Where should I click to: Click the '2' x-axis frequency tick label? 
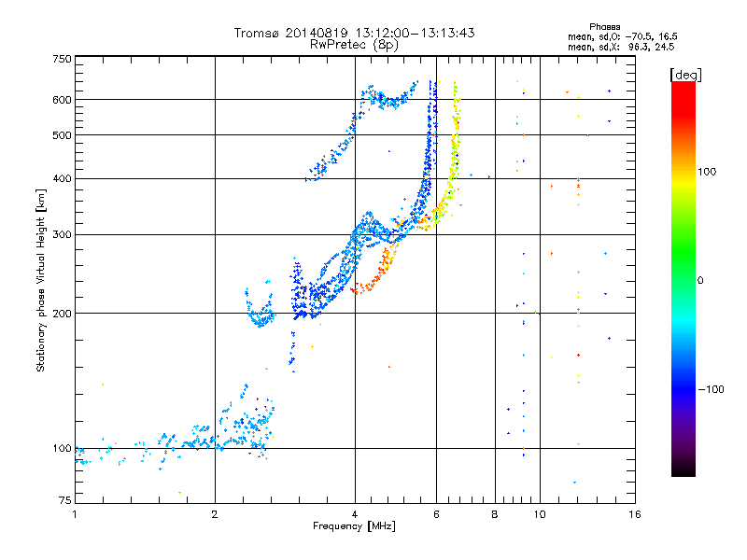pyautogui.click(x=215, y=514)
